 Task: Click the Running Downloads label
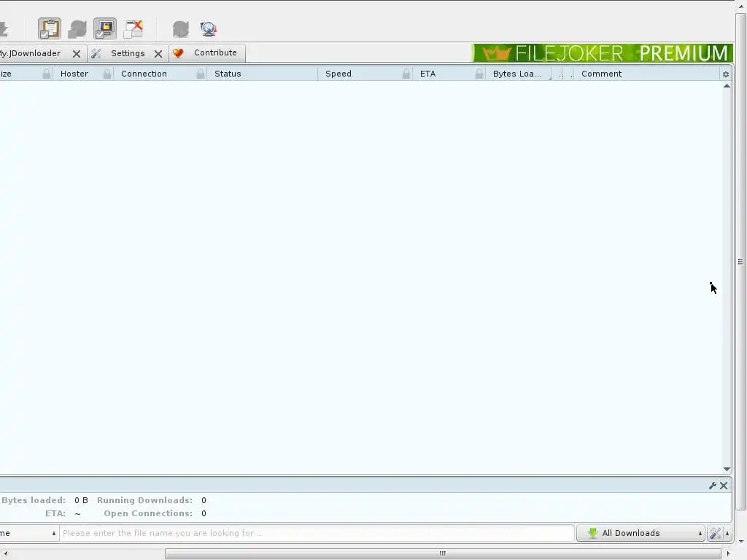(x=145, y=500)
